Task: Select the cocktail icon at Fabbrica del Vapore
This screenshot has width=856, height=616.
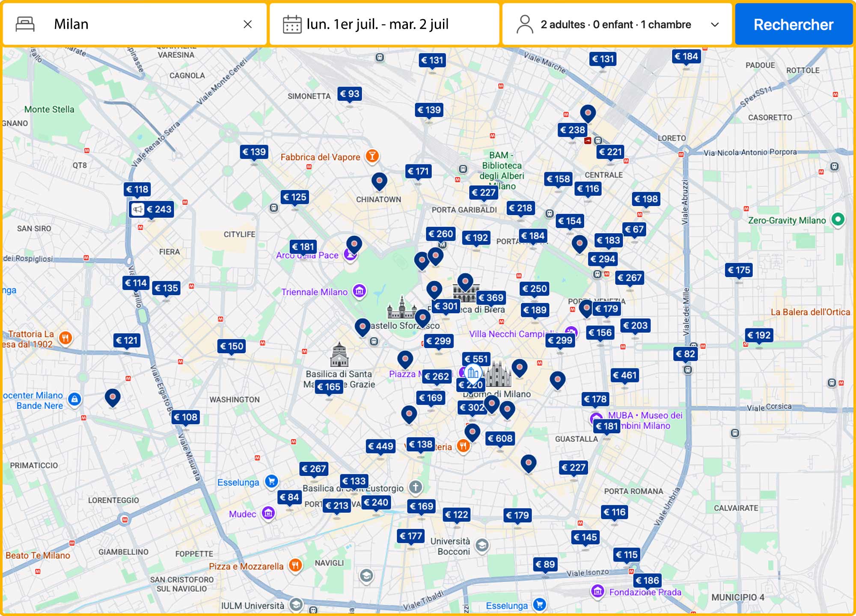Action: 372,156
